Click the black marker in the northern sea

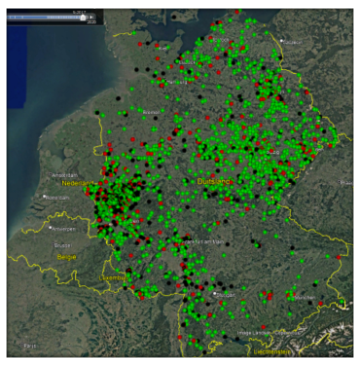[x=174, y=17]
